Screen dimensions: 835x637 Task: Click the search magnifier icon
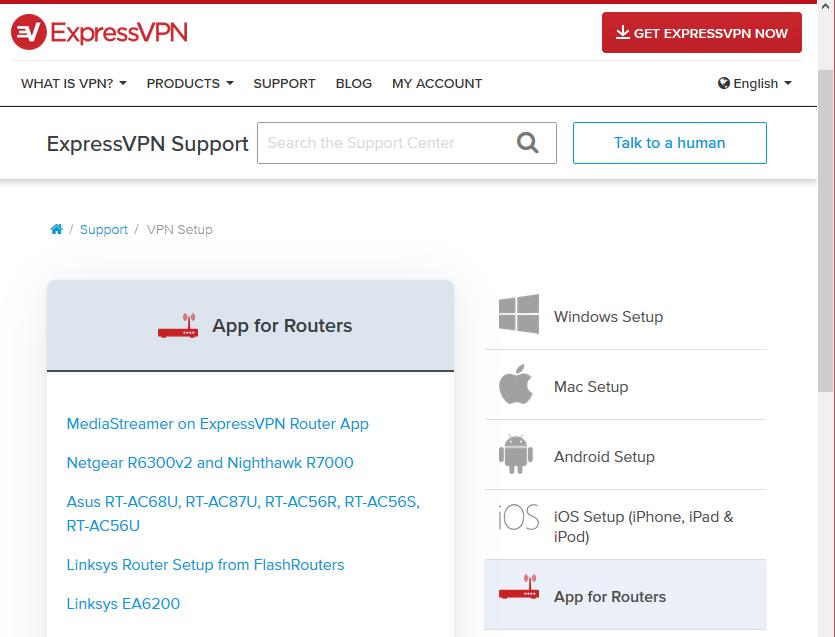point(527,142)
